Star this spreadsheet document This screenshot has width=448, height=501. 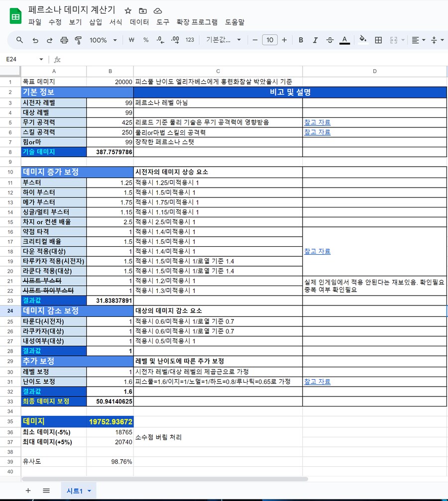128,10
